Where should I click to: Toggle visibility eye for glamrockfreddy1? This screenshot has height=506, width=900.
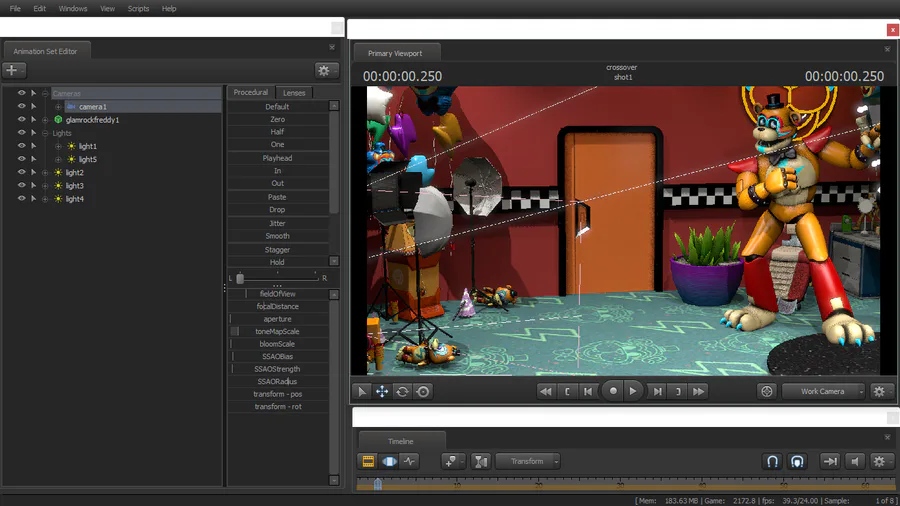(21, 119)
